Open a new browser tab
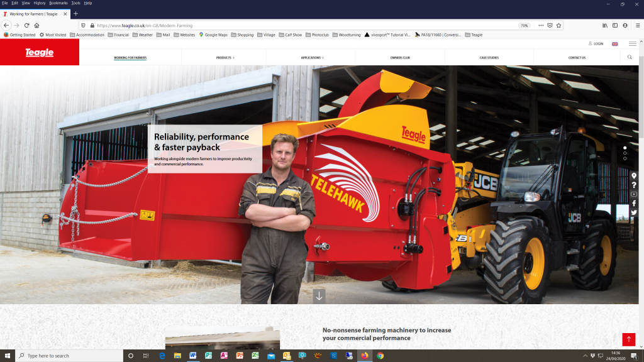The height and width of the screenshot is (362, 644). (x=75, y=14)
